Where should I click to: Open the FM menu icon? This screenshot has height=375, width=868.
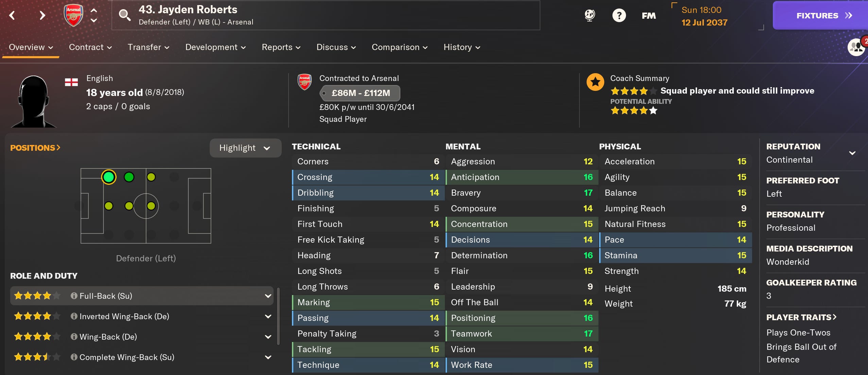[648, 16]
